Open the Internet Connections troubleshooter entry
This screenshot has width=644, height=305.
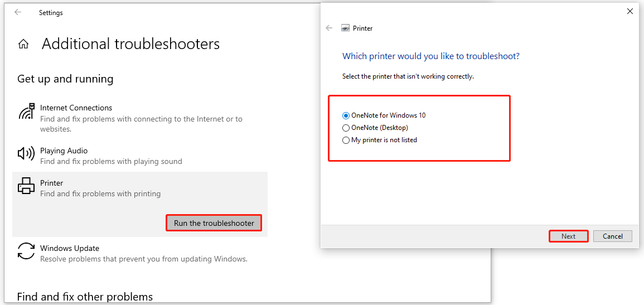tap(140, 118)
